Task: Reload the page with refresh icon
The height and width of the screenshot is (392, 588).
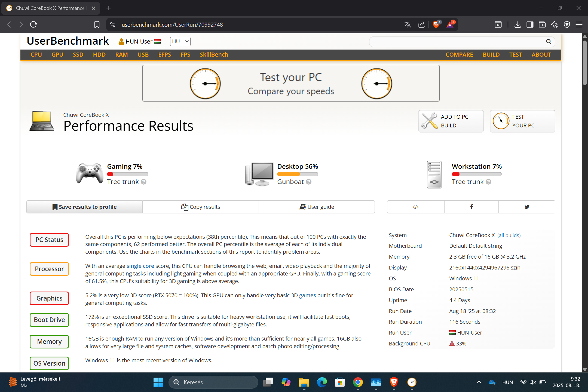Action: (x=33, y=24)
